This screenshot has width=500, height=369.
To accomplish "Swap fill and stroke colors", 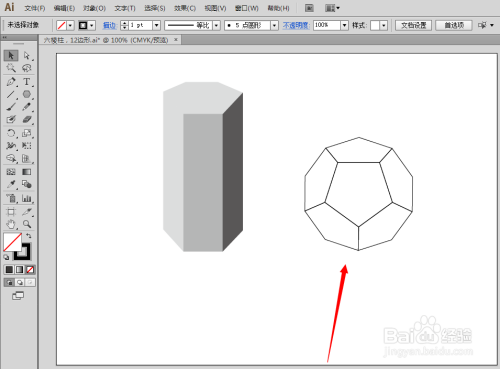I will [29, 236].
